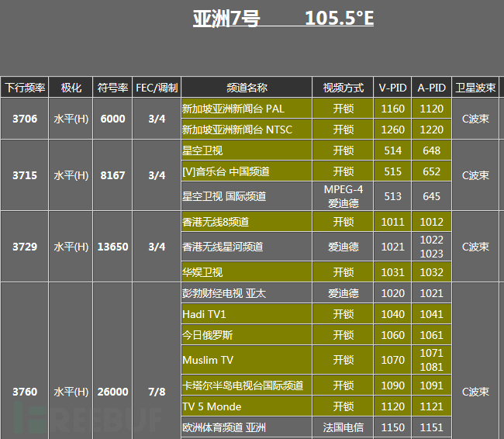
Task: Click the 频道名称 column header
Action: tap(247, 88)
